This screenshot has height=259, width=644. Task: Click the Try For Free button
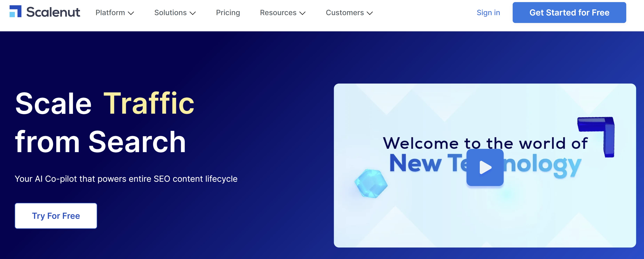(56, 216)
